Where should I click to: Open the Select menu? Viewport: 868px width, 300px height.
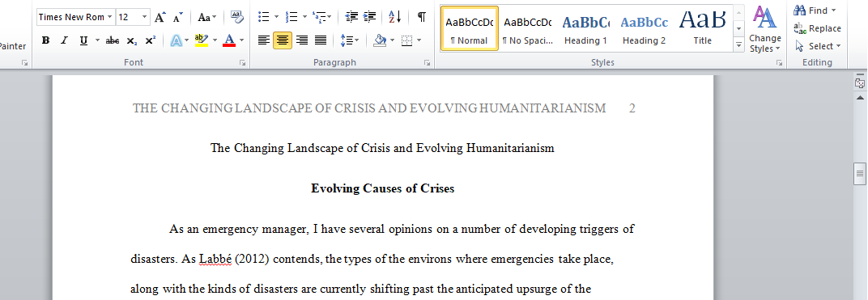[818, 46]
